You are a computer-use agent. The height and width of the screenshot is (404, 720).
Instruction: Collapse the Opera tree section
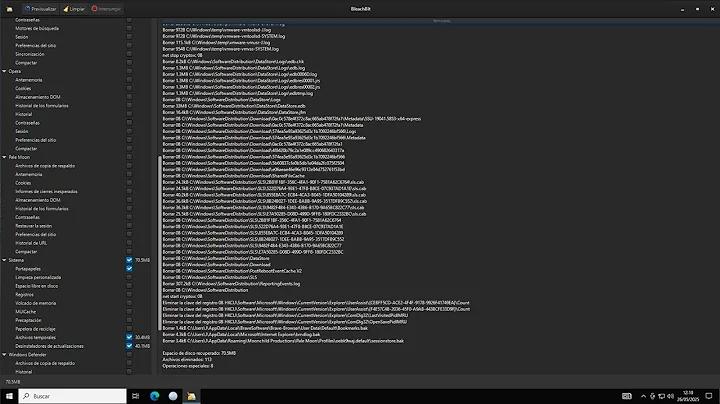coord(4,71)
